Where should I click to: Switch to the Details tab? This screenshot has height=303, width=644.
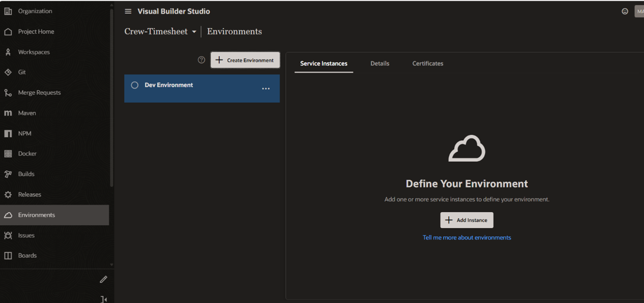[x=380, y=64]
